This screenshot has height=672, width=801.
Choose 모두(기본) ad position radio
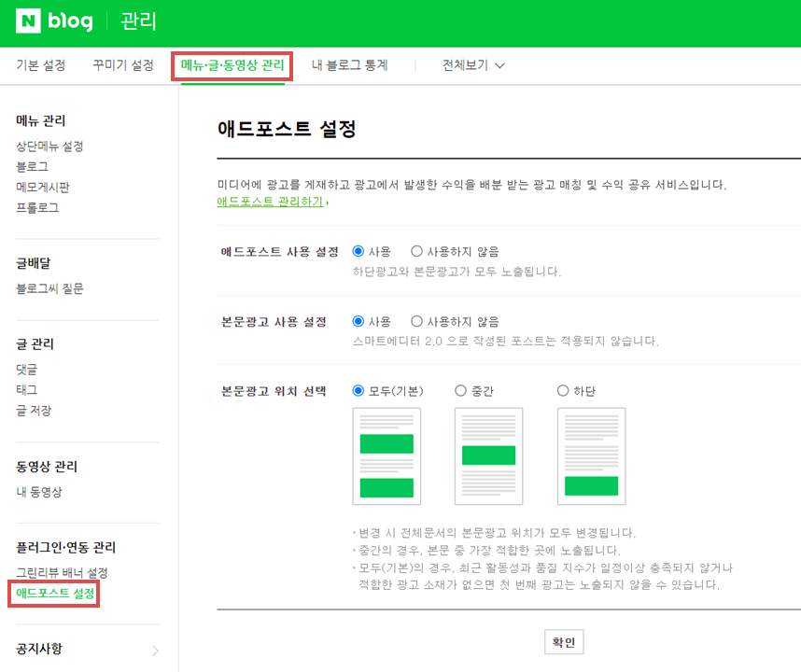tap(358, 391)
